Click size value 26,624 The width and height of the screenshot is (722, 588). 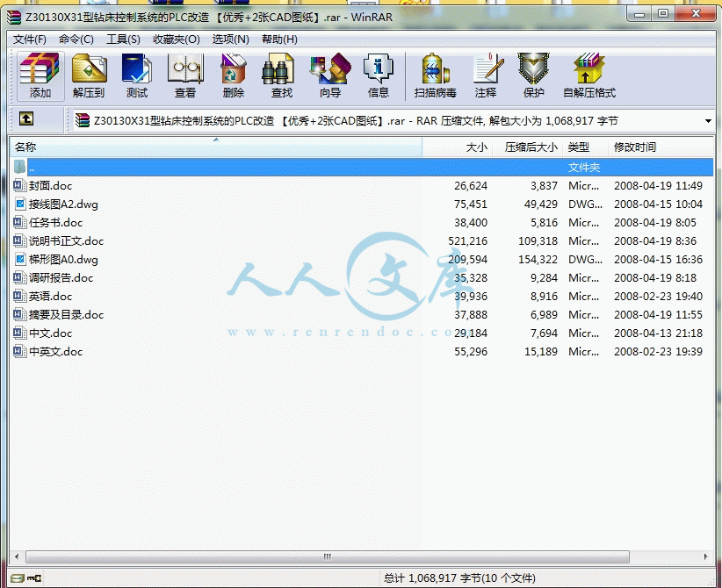pos(471,185)
